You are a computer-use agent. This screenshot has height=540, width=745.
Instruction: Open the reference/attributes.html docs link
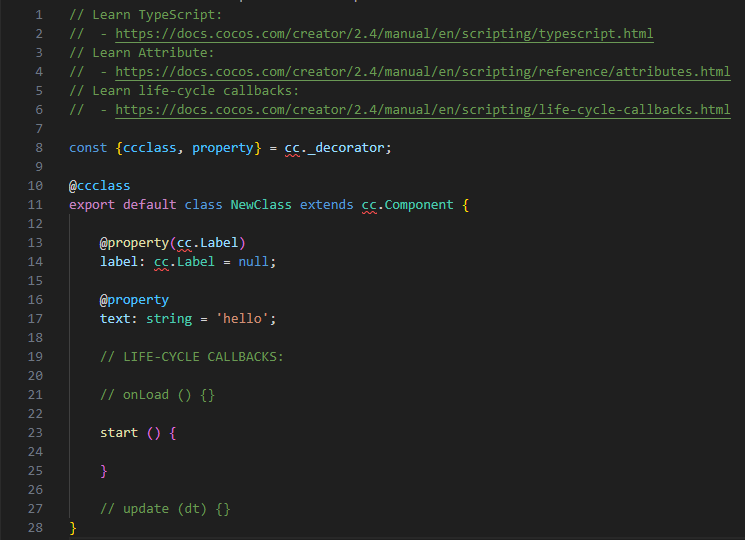coord(422,72)
